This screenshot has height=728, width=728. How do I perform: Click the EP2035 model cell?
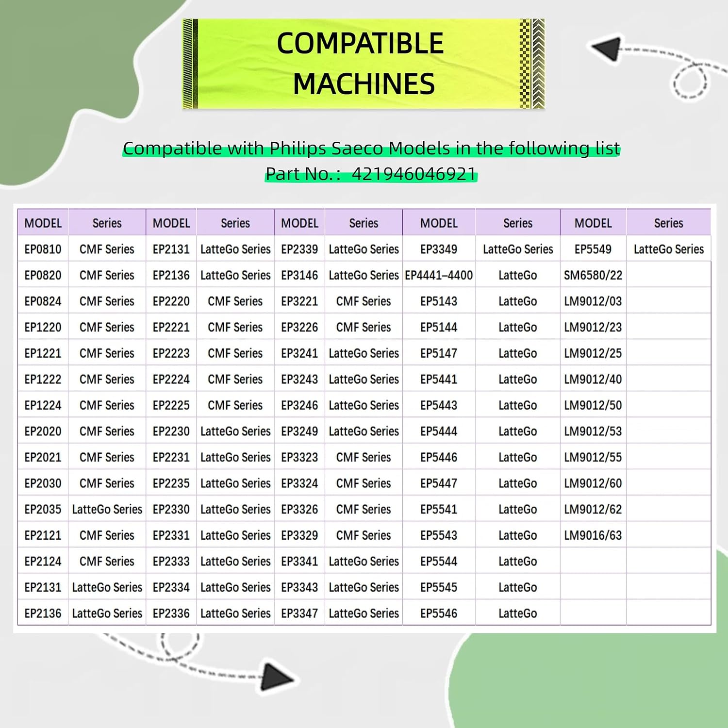[43, 509]
